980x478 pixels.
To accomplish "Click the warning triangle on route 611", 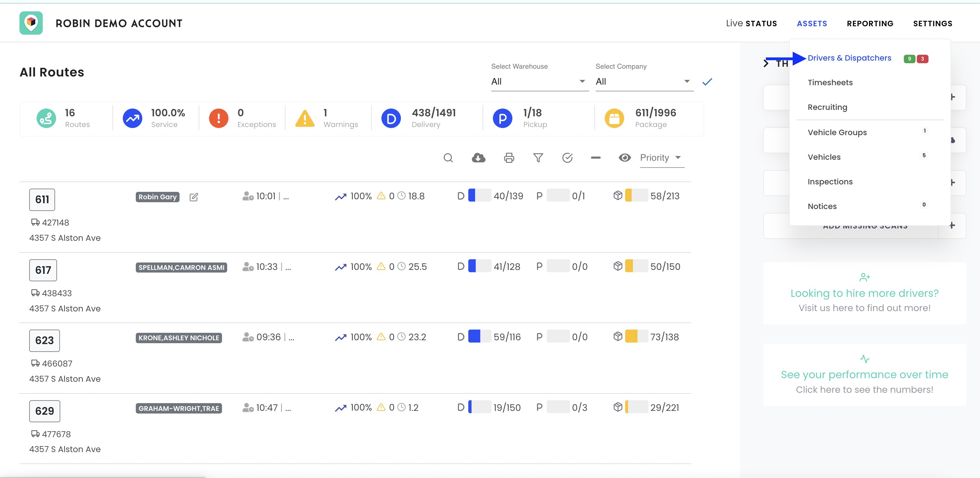I will click(x=381, y=196).
